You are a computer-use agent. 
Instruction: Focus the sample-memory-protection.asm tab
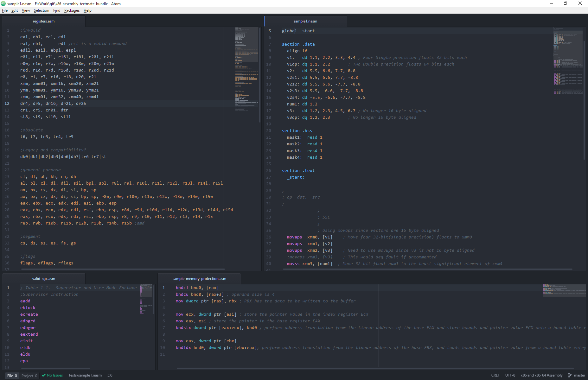pyautogui.click(x=199, y=279)
